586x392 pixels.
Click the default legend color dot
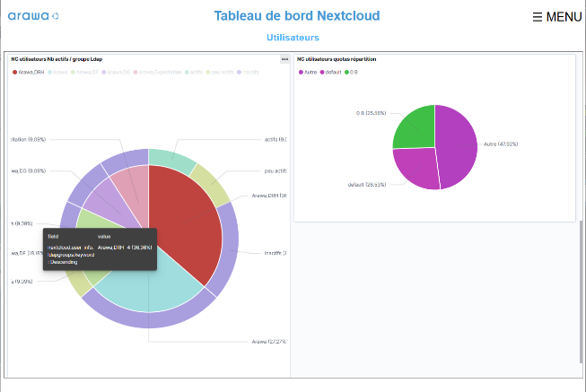[x=322, y=72]
